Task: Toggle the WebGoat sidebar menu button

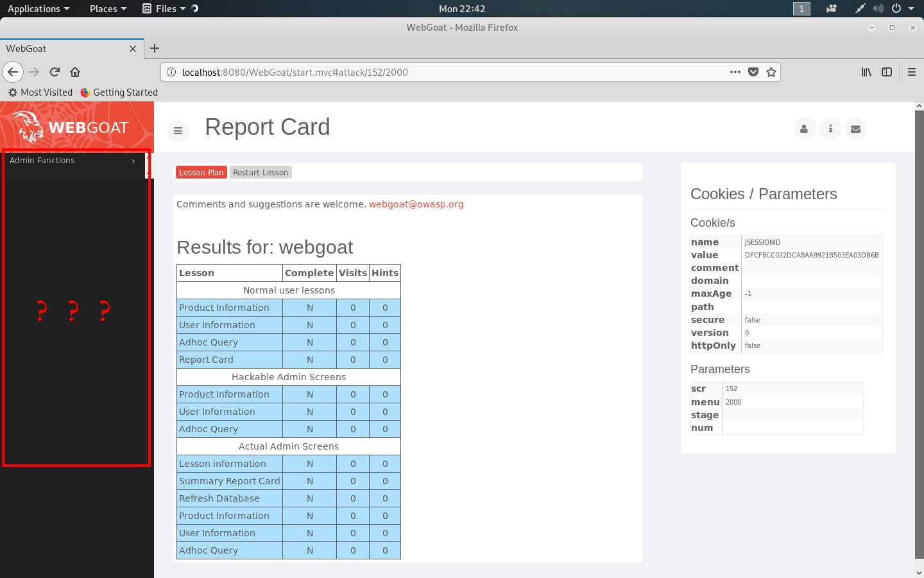Action: coord(178,130)
